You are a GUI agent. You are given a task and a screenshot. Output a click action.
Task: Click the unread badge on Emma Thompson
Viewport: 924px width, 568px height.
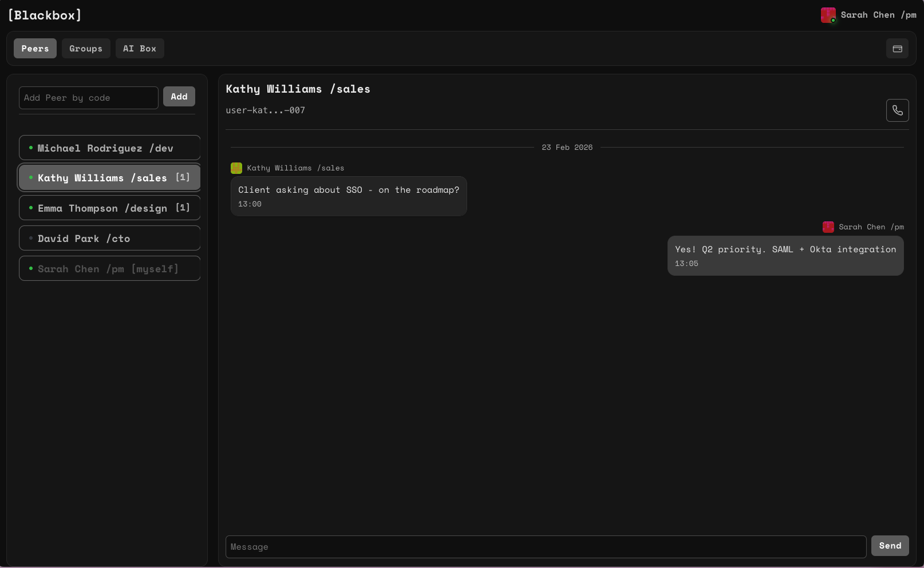[x=183, y=208]
